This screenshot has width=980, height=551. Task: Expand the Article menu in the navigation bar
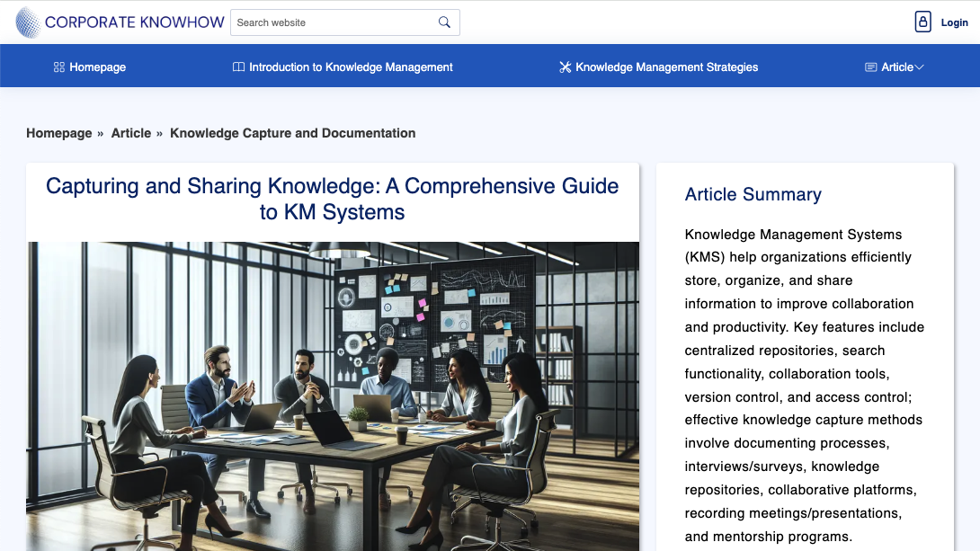[x=895, y=67]
